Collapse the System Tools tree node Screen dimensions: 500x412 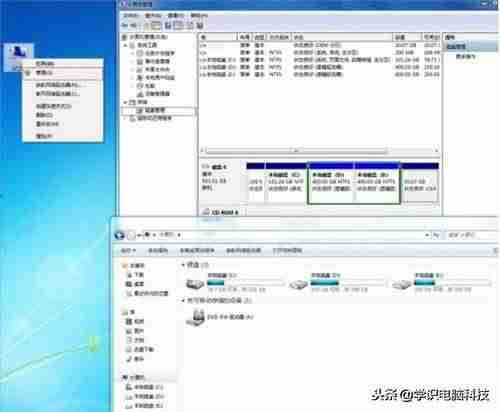point(126,45)
